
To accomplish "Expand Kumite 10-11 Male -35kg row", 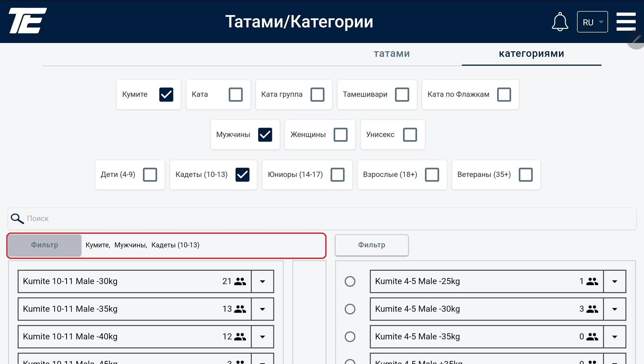I will tap(262, 309).
